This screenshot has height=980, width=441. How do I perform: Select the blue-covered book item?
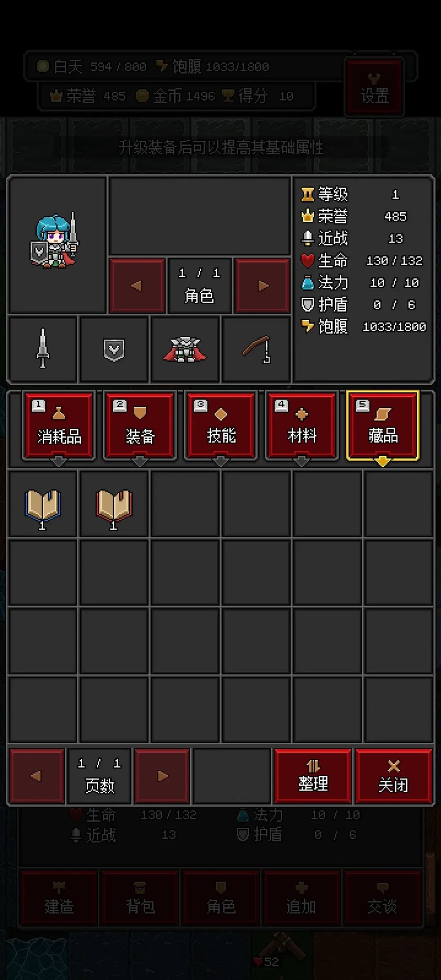(x=42, y=504)
